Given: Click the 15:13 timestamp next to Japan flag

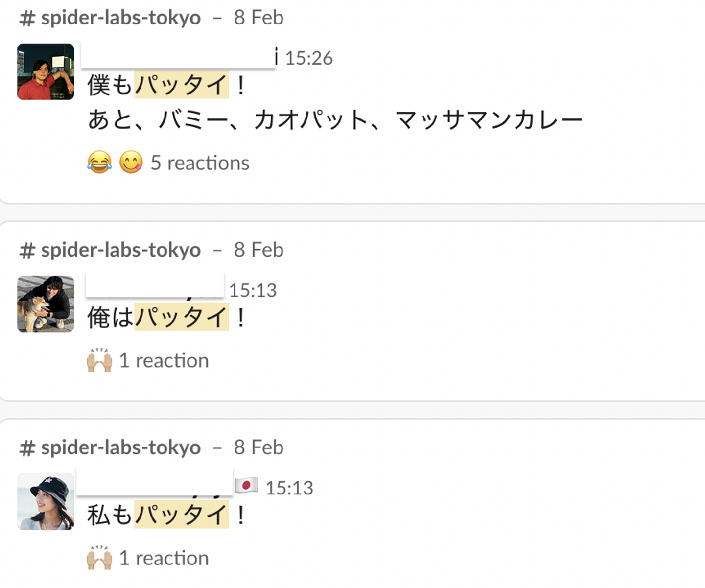Looking at the screenshot, I should pos(289,488).
